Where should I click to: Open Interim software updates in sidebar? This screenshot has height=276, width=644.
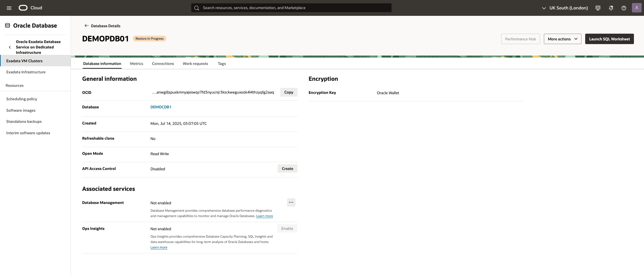(x=28, y=133)
